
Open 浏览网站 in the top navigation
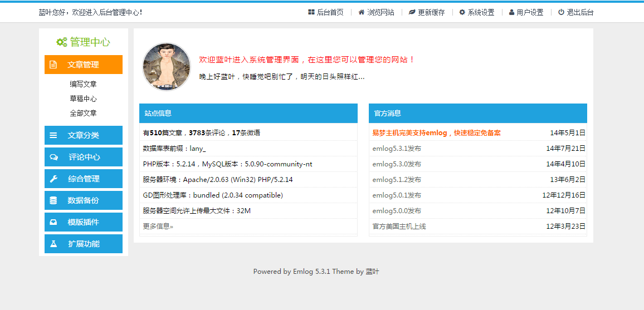pyautogui.click(x=376, y=12)
